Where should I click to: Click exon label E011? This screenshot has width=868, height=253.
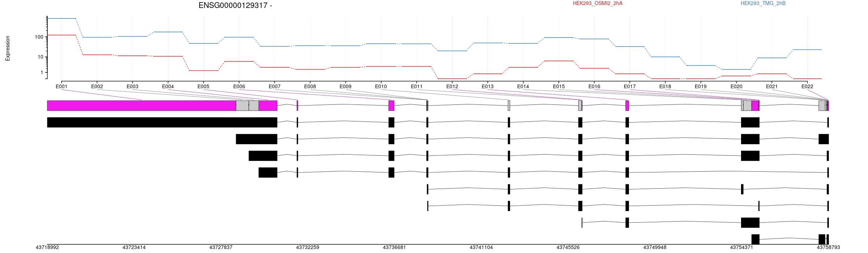tap(417, 87)
